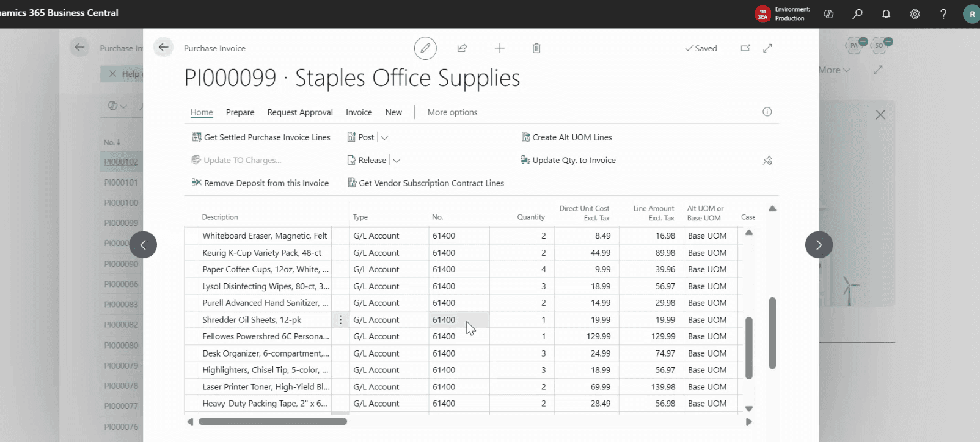Image resolution: width=980 pixels, height=442 pixels.
Task: Click line amount 56.98 for Packing Tape
Action: (651, 404)
